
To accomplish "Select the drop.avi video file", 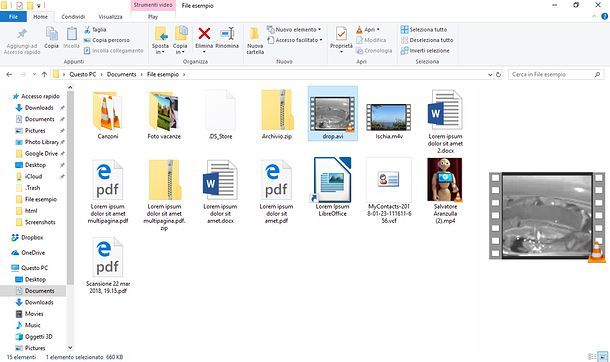I will [x=333, y=114].
